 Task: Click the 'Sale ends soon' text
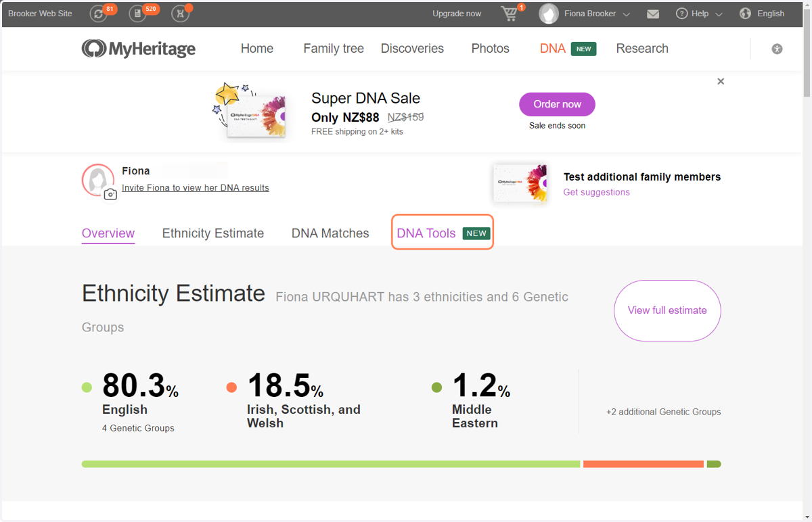558,126
